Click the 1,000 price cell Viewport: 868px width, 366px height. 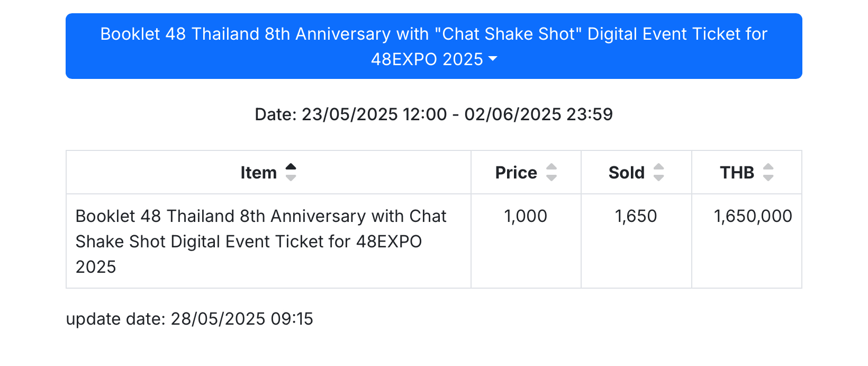tap(526, 241)
